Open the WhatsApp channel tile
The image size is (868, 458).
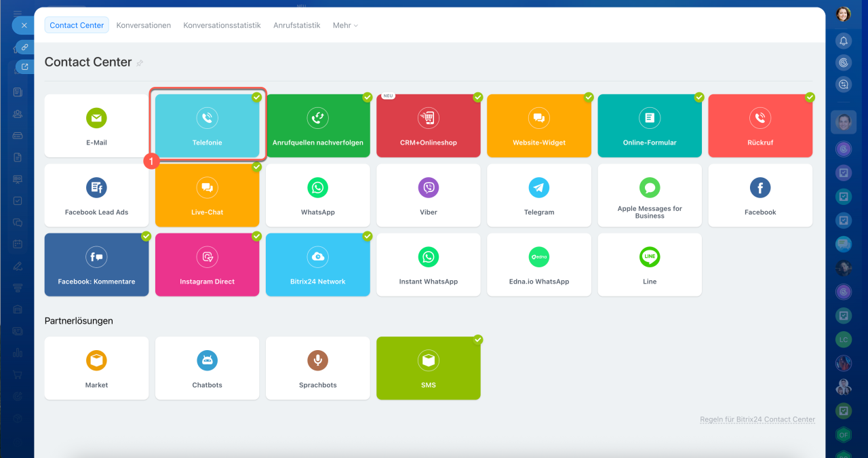(x=317, y=195)
